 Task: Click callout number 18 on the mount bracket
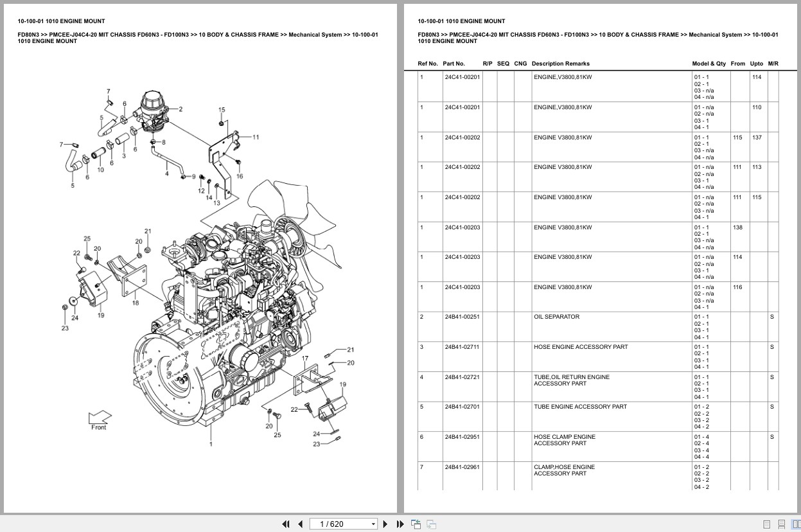(135, 303)
